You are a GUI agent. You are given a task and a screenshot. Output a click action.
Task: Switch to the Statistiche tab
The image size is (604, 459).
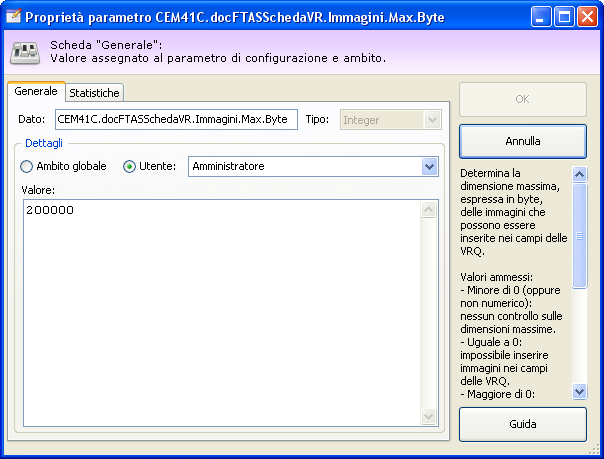tap(94, 93)
